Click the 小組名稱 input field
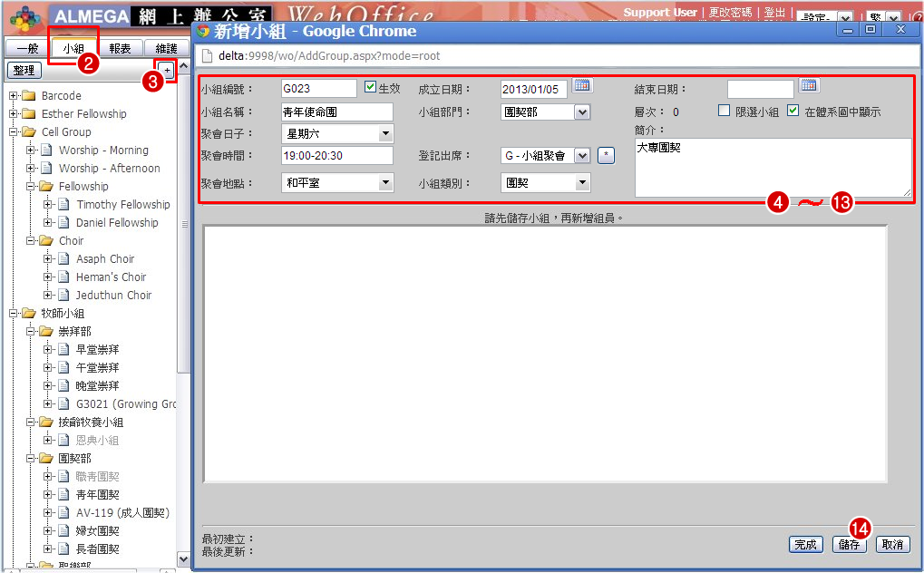 [x=337, y=112]
